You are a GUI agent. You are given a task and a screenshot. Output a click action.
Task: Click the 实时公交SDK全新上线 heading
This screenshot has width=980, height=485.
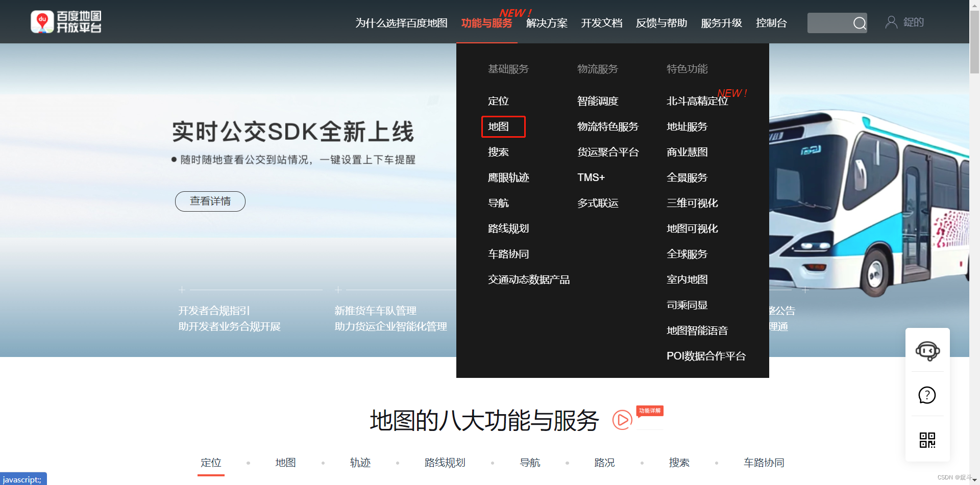293,132
